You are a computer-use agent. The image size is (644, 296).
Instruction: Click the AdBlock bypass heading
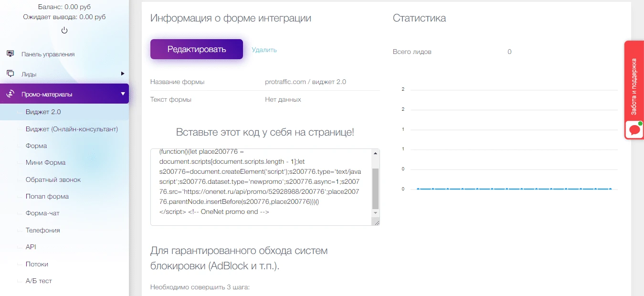pos(239,258)
